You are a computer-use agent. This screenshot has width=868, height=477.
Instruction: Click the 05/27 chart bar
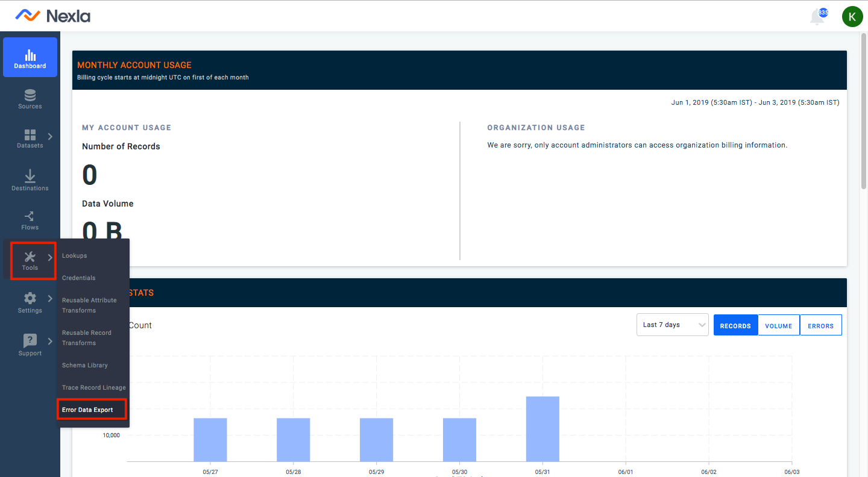click(210, 440)
